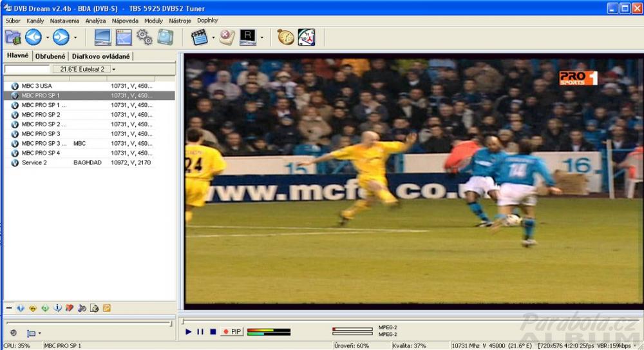
Task: Open the Moduly menu
Action: 154,21
